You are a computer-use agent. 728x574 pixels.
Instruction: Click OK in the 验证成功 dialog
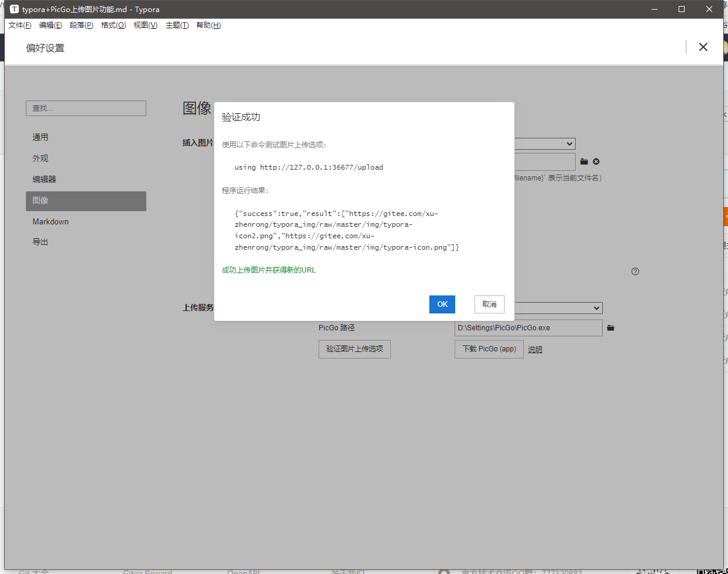click(442, 304)
